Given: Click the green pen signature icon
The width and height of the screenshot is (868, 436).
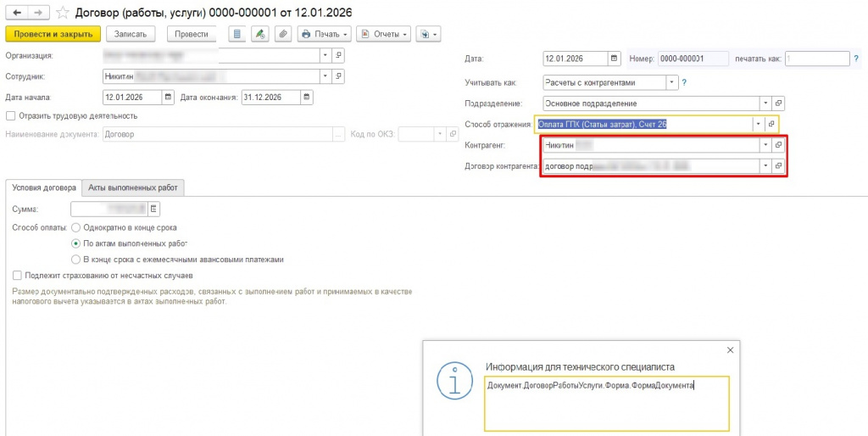Looking at the screenshot, I should (x=259, y=34).
